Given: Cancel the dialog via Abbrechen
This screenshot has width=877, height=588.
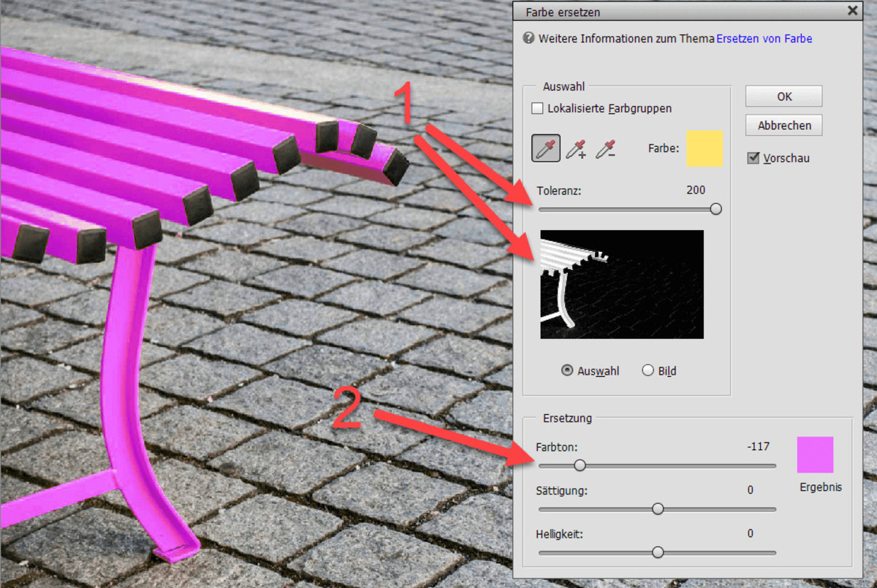Looking at the screenshot, I should point(783,125).
